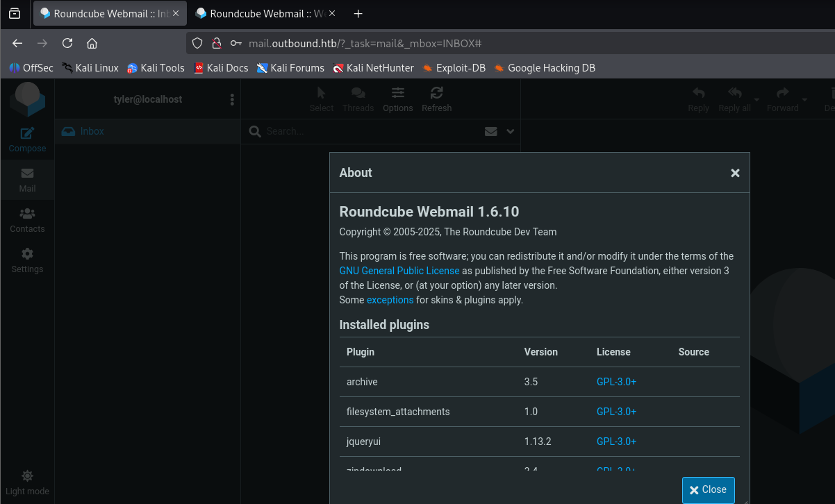Expand the Reply all dropdown arrow
835x504 pixels.
[757, 99]
